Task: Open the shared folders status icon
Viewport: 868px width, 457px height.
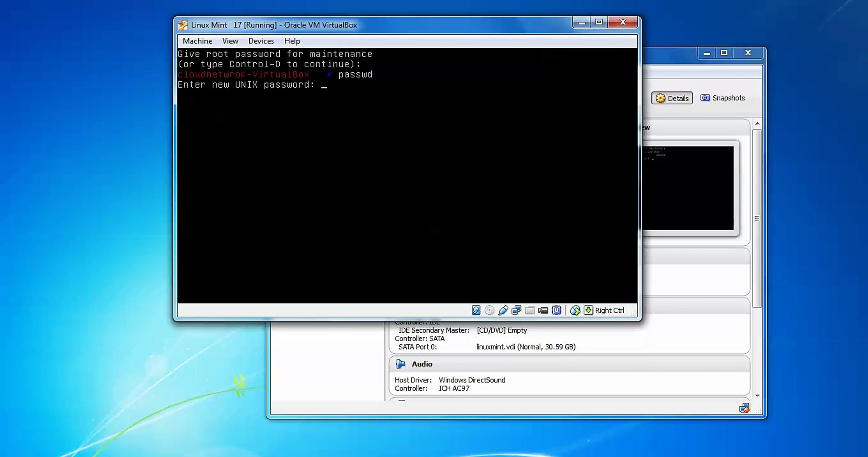Action: tap(530, 310)
